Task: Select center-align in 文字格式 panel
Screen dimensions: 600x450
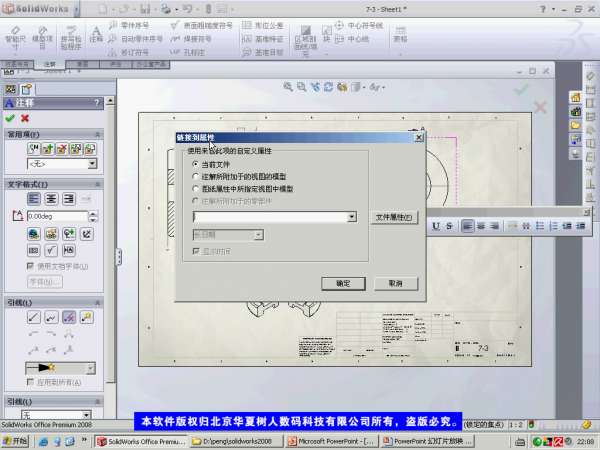Action: pos(51,199)
